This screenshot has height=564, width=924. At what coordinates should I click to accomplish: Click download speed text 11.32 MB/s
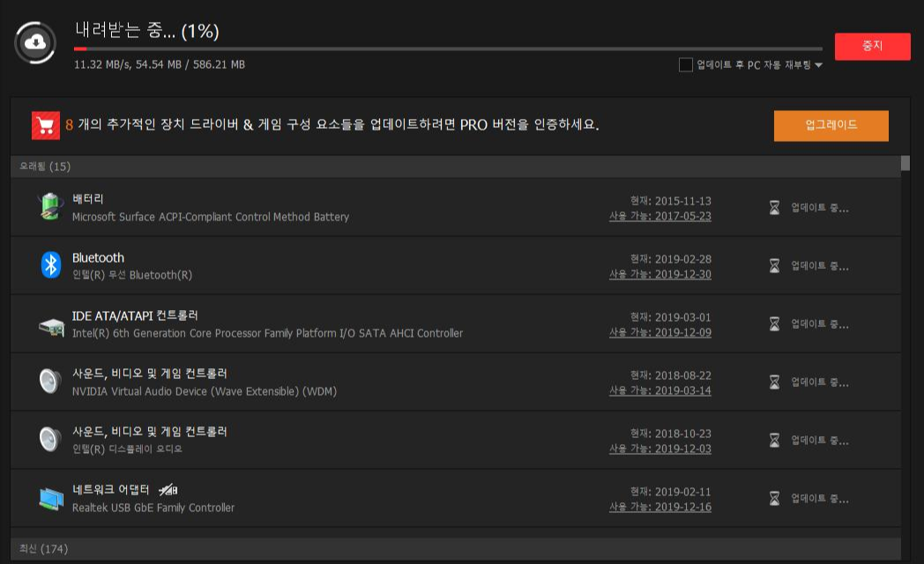101,64
